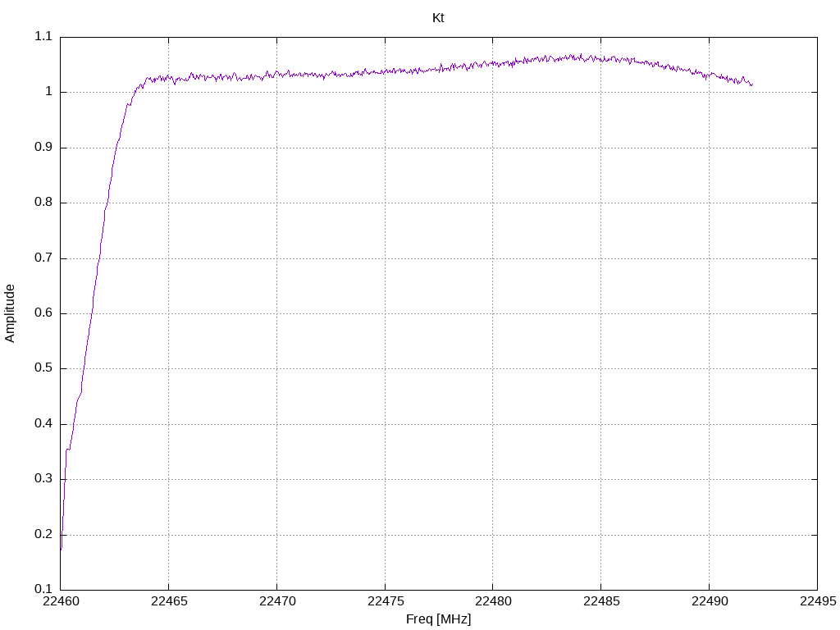The image size is (840, 630).
Task: Select the 'Freq [MHz]' x-axis label
Action: pos(438,619)
